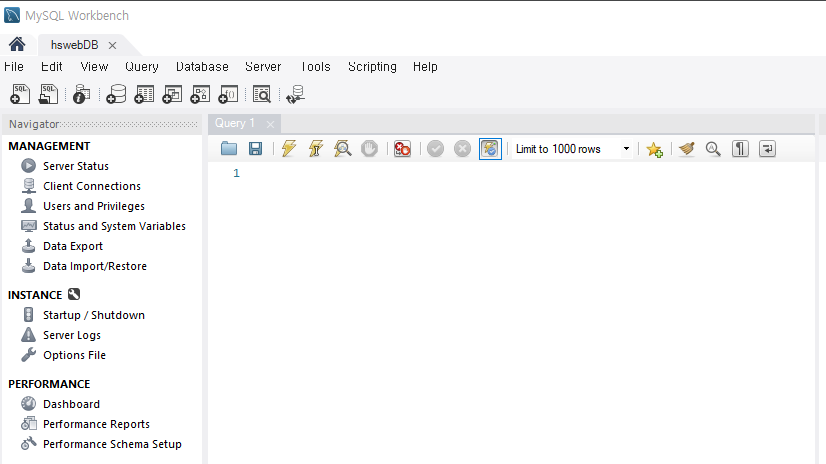
Task: Open Data Import/Restore
Action: (95, 266)
